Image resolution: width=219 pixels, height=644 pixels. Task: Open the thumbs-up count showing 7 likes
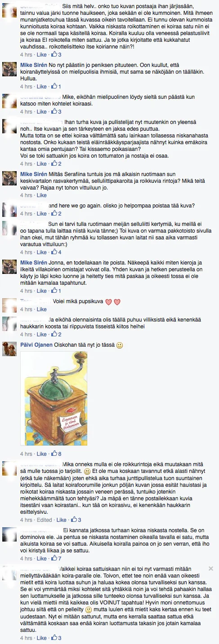tap(57, 558)
